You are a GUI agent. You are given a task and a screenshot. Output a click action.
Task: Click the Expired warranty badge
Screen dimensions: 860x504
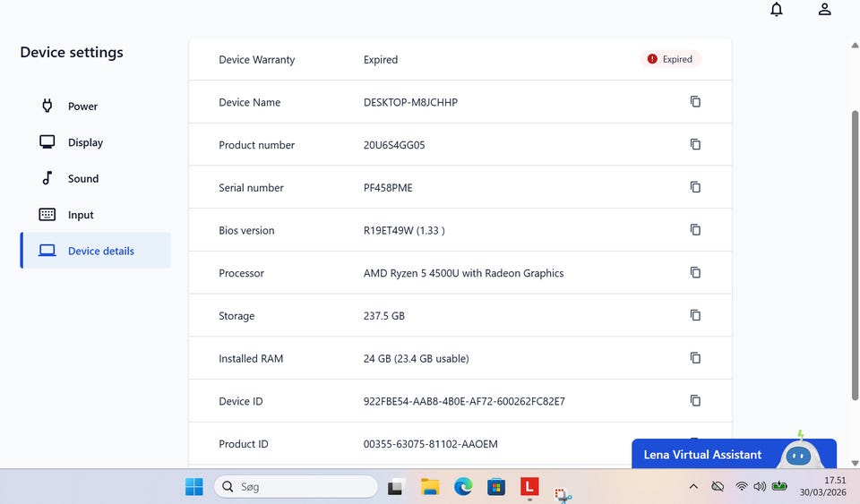[x=671, y=60]
